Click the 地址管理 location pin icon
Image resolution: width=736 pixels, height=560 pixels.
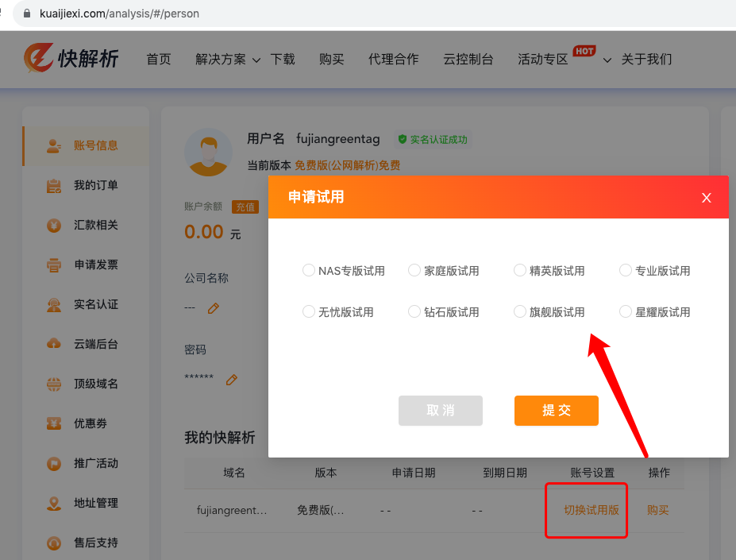pos(54,503)
